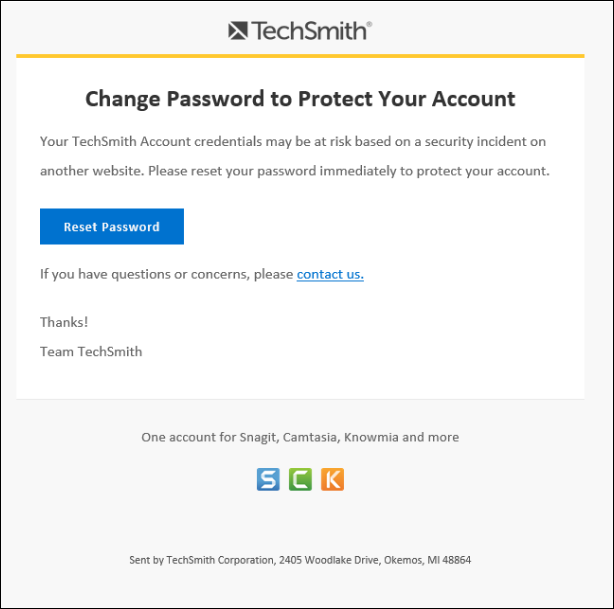This screenshot has width=614, height=609.
Task: Select the "Team TechSmith" signature text
Action: 91,351
